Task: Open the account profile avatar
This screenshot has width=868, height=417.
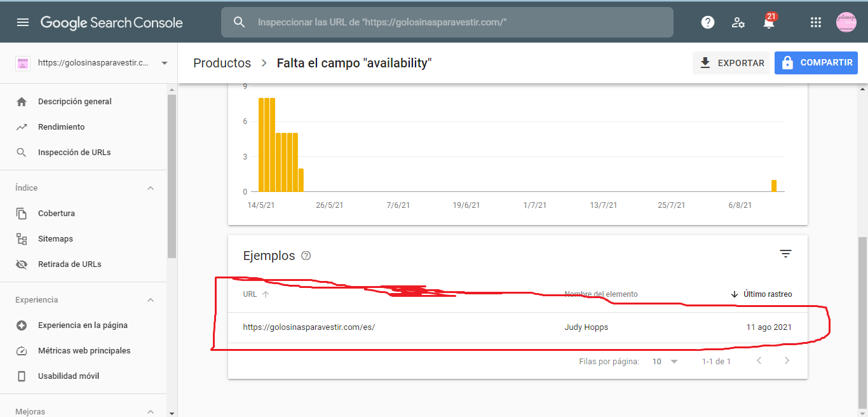Action: pyautogui.click(x=846, y=22)
